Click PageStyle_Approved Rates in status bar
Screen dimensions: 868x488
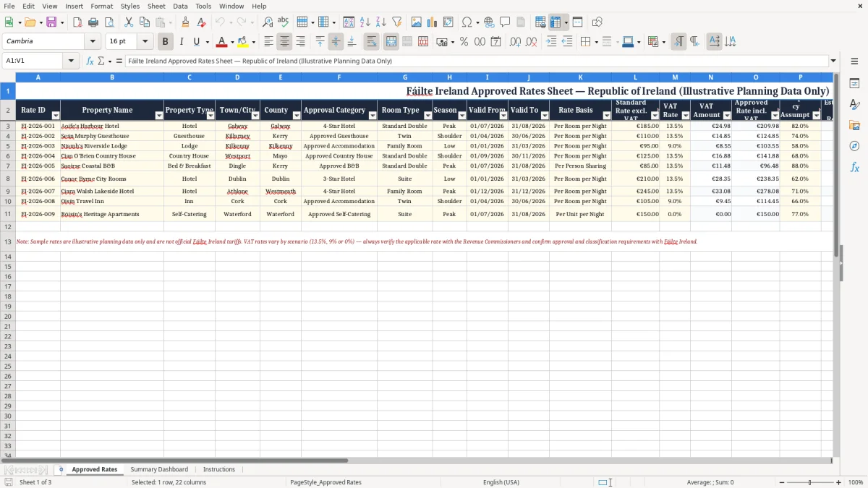click(325, 482)
